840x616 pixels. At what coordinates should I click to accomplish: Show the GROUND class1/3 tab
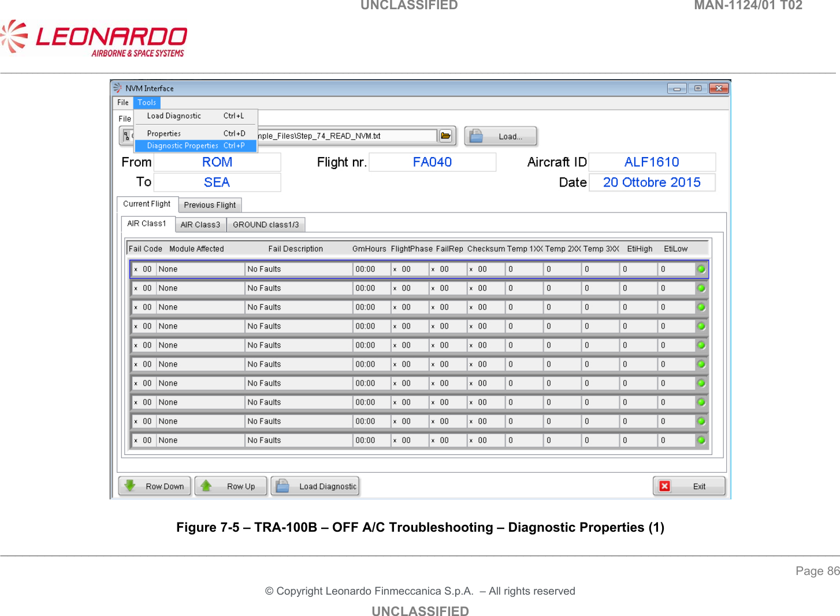[266, 225]
